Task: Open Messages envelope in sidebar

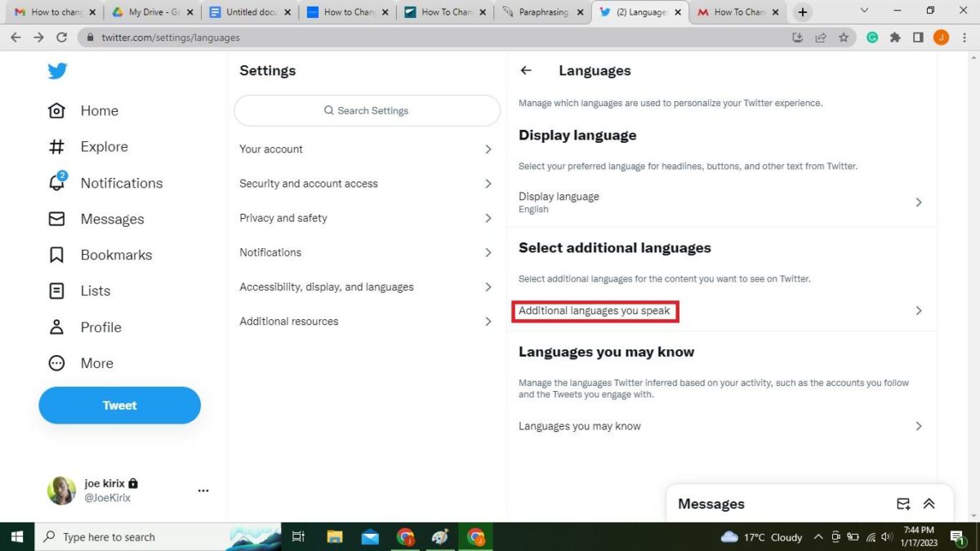Action: pos(96,219)
